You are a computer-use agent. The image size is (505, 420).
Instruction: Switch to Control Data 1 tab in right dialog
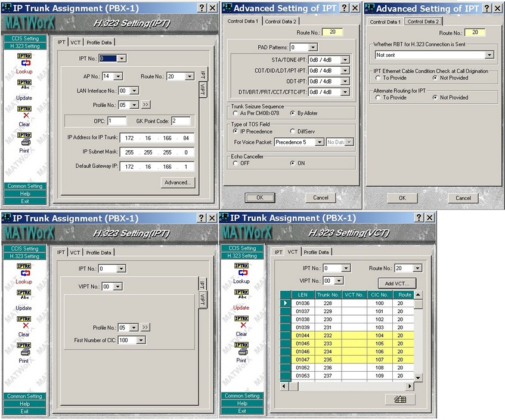click(x=385, y=22)
